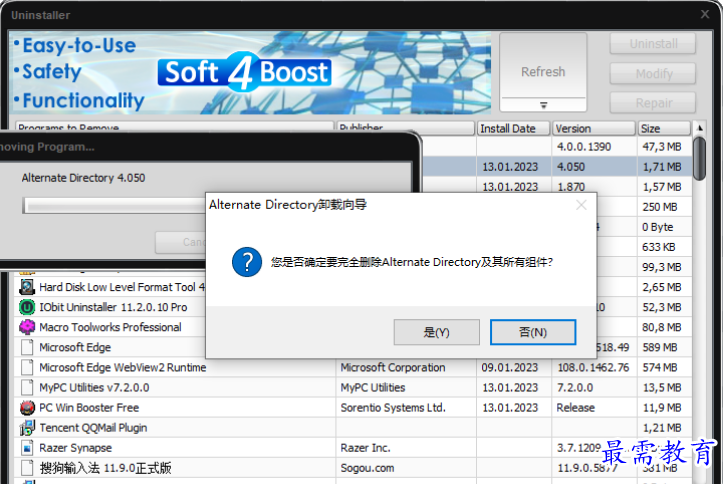The width and height of the screenshot is (723, 484).
Task: Click the Microsoft Edge file icon
Action: tap(27, 347)
